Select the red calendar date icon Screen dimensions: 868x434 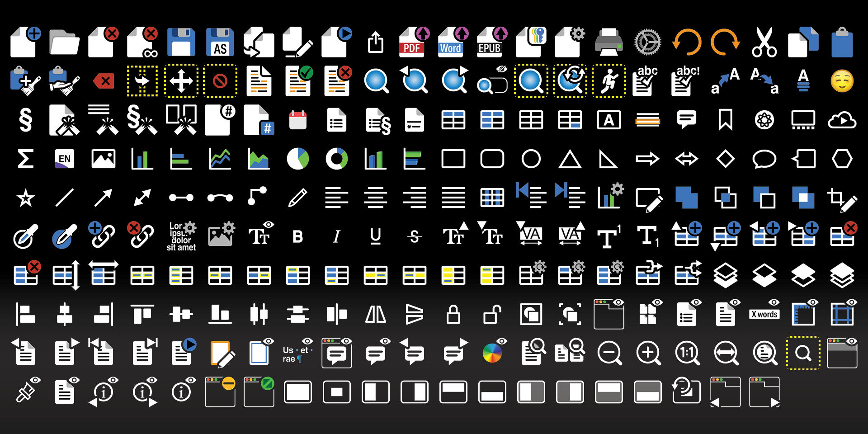click(298, 120)
